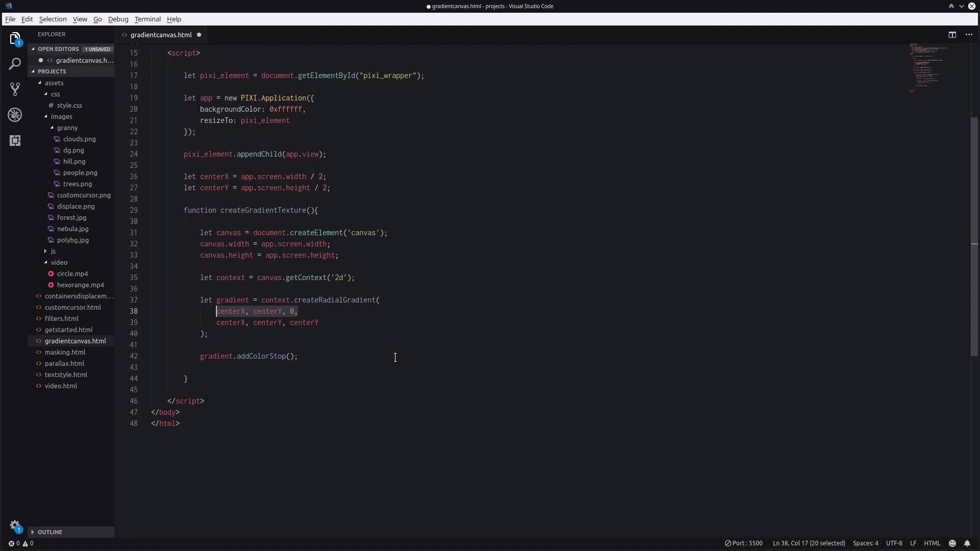This screenshot has width=980, height=551.
Task: Open the Debug menu
Action: (118, 19)
